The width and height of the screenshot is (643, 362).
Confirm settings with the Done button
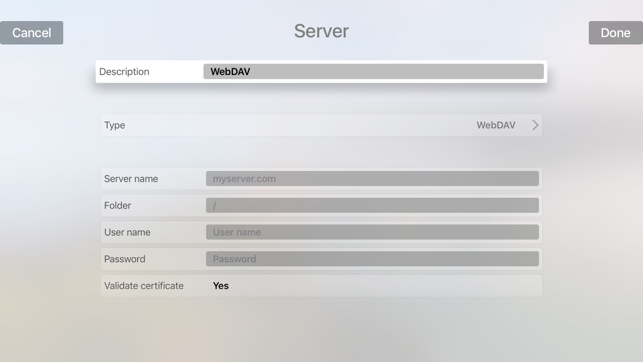(616, 33)
